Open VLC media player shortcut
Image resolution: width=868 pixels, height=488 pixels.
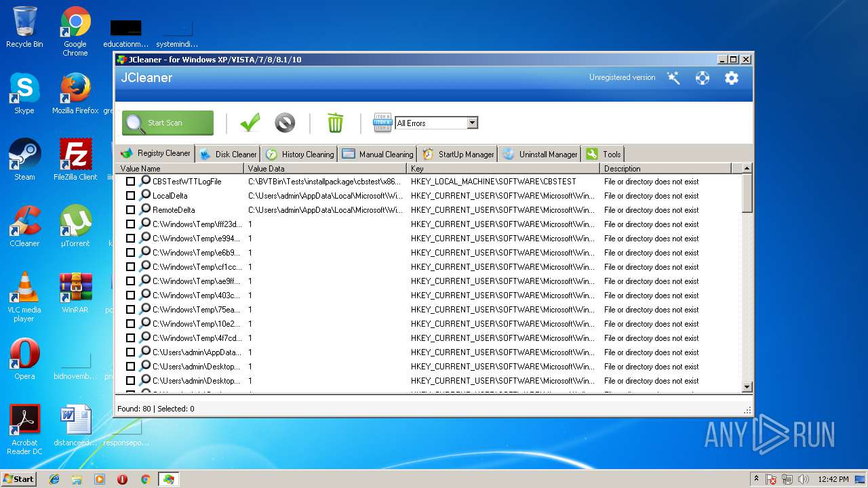pyautogui.click(x=24, y=297)
